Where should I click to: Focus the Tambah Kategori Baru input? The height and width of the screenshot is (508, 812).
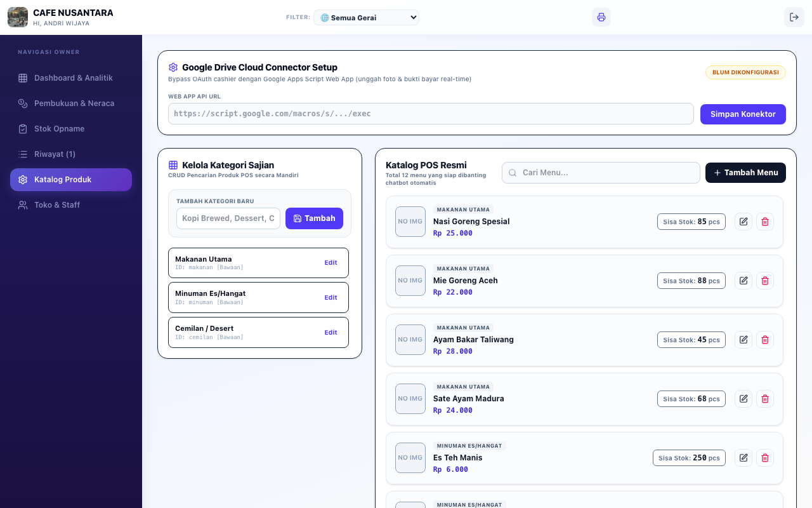[228, 218]
